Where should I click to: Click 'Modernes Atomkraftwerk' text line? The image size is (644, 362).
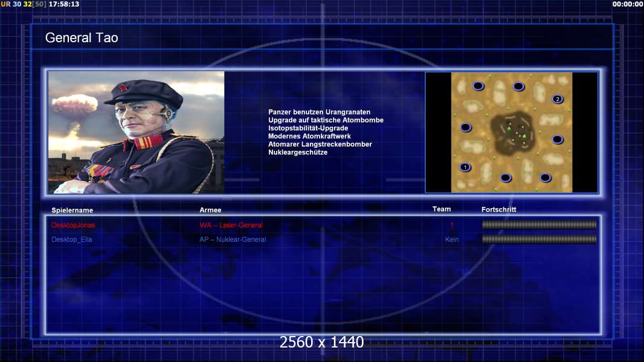tap(309, 136)
